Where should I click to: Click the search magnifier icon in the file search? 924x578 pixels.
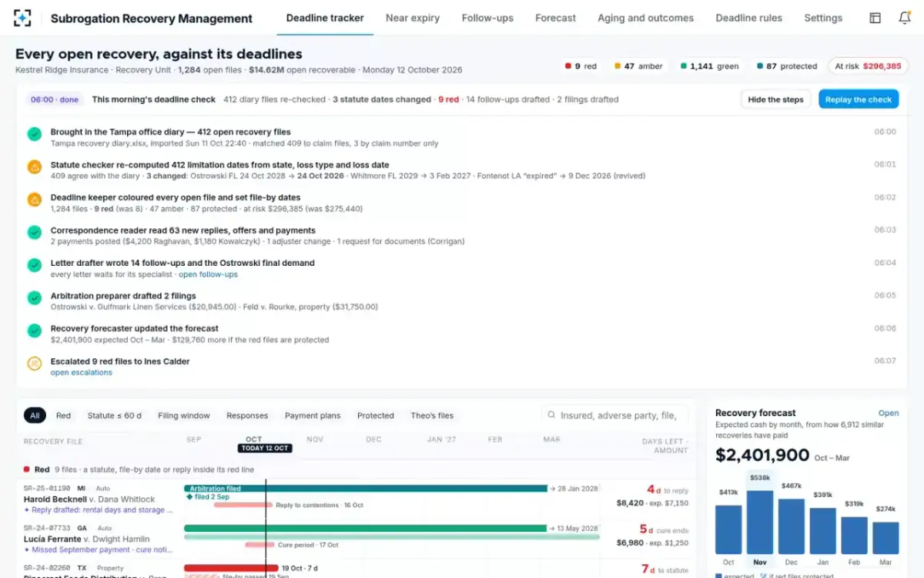551,415
